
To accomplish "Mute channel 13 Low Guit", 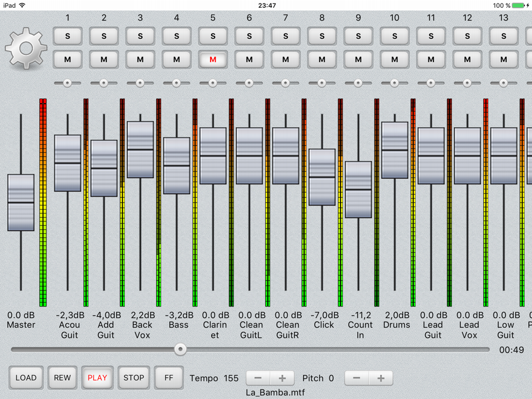I will point(503,59).
